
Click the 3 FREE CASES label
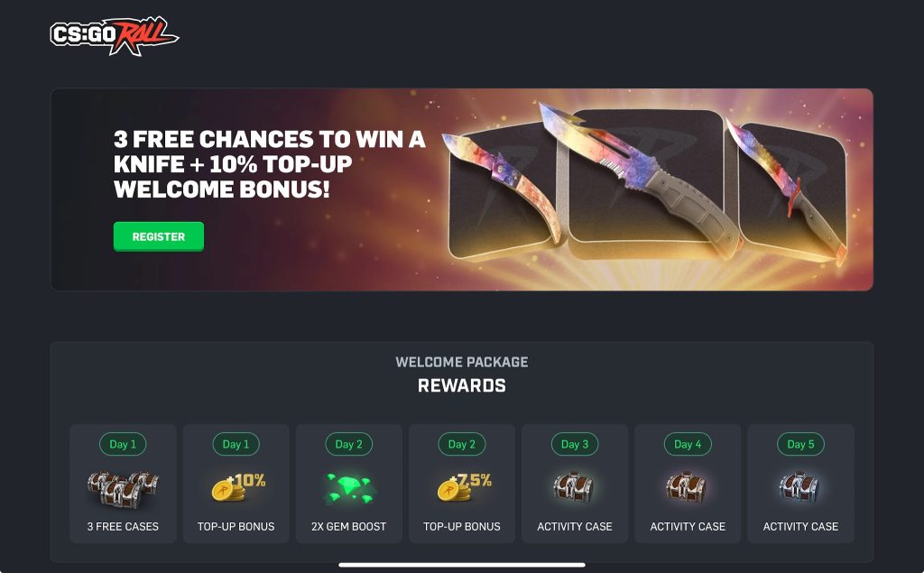click(x=123, y=526)
